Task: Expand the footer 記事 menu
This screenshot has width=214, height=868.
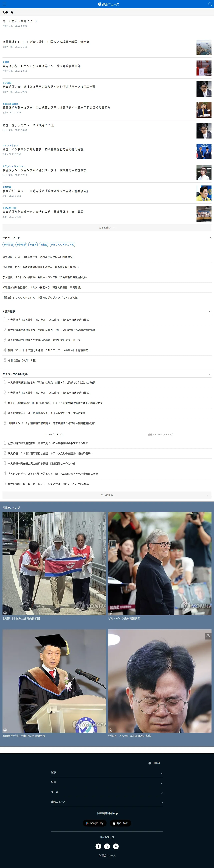Action: click(x=107, y=772)
